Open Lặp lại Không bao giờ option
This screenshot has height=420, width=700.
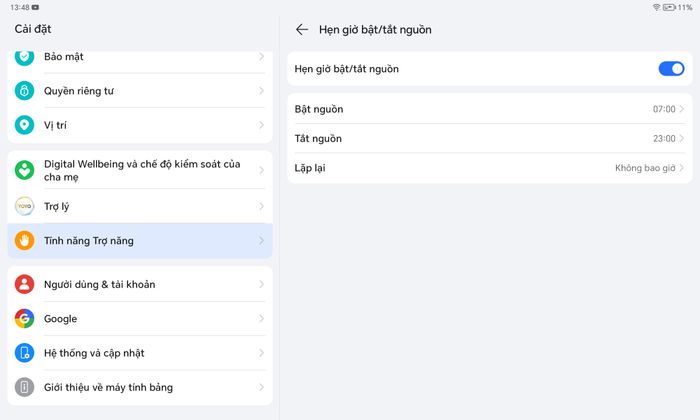pyautogui.click(x=489, y=168)
